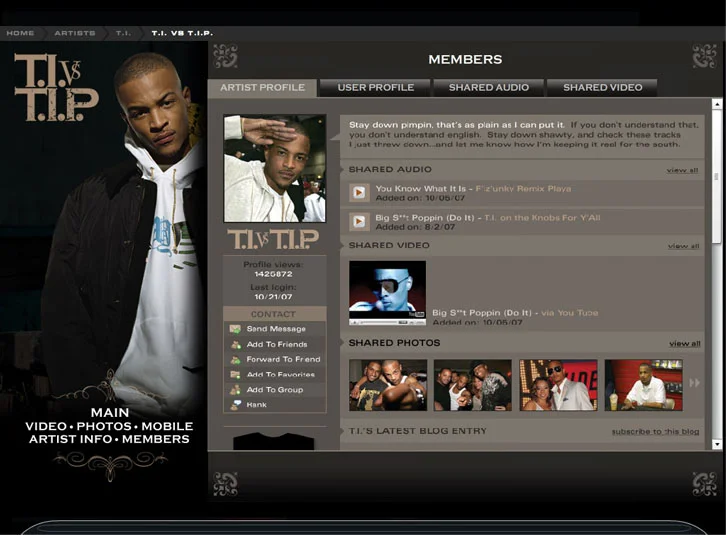Click the members panel scrollbar thumb
726x535 pixels.
(717, 176)
